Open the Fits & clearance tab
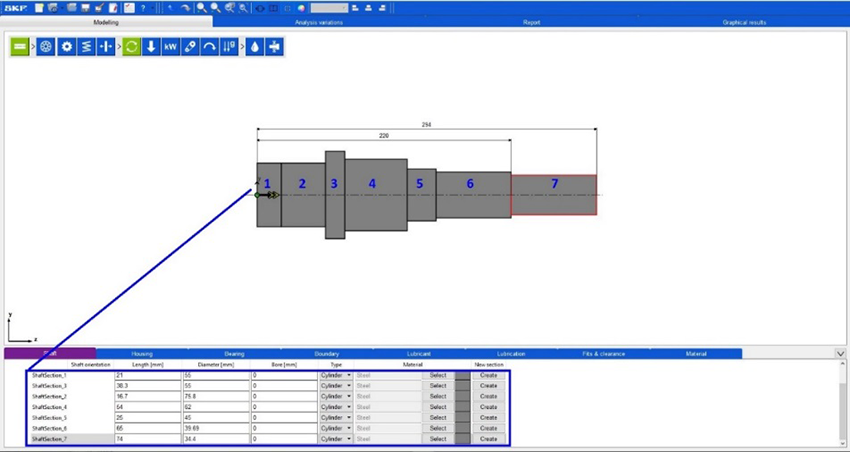The width and height of the screenshot is (850, 452). tap(603, 353)
